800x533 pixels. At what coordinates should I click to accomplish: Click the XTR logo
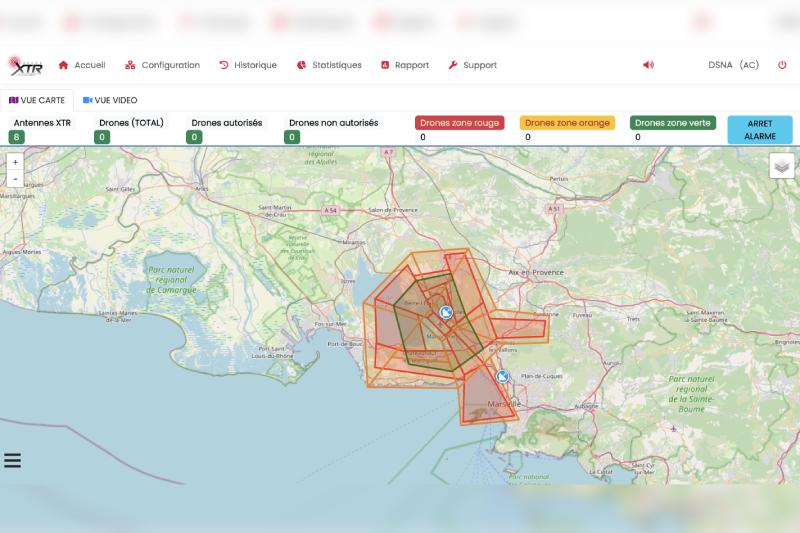tap(26, 66)
